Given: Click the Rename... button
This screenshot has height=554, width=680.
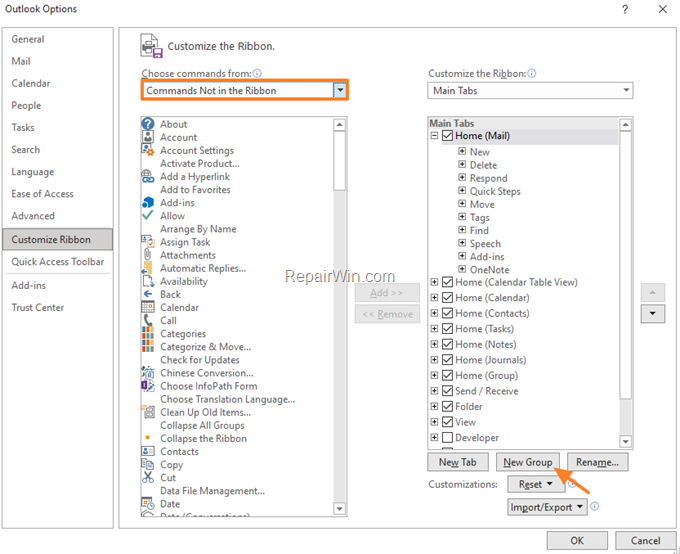Looking at the screenshot, I should coord(598,462).
